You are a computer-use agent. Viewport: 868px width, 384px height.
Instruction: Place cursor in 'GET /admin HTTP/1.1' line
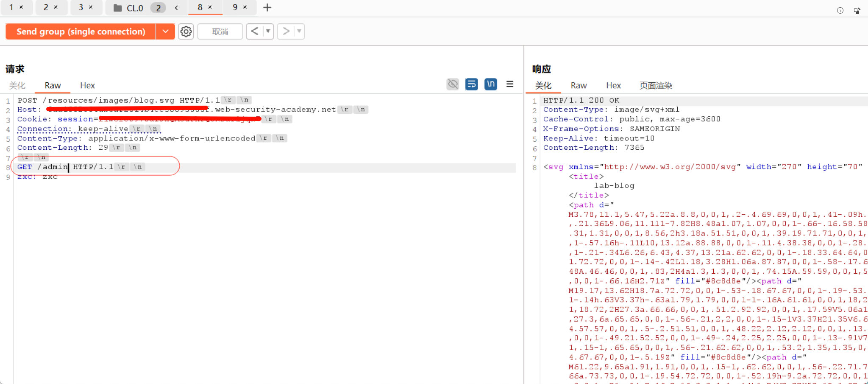[66, 167]
